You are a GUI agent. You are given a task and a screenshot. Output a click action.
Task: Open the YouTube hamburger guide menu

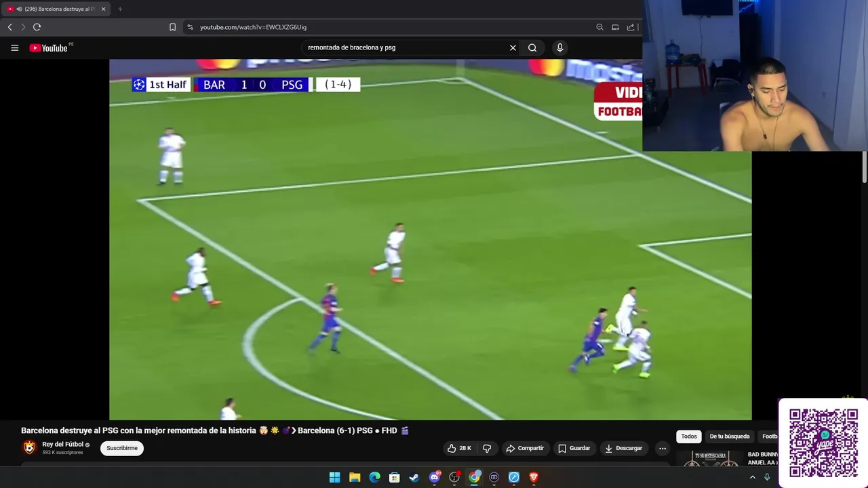tap(14, 48)
